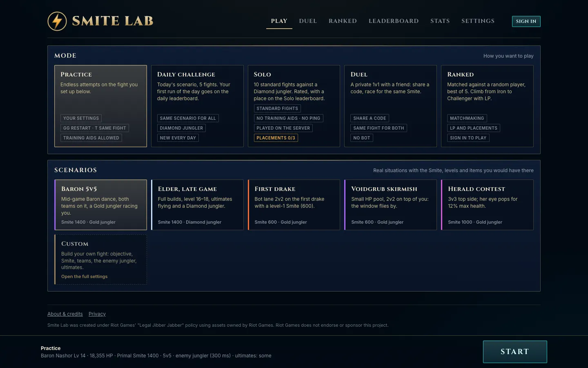
Task: Click the Diamond Jungler tag
Action: (x=181, y=128)
